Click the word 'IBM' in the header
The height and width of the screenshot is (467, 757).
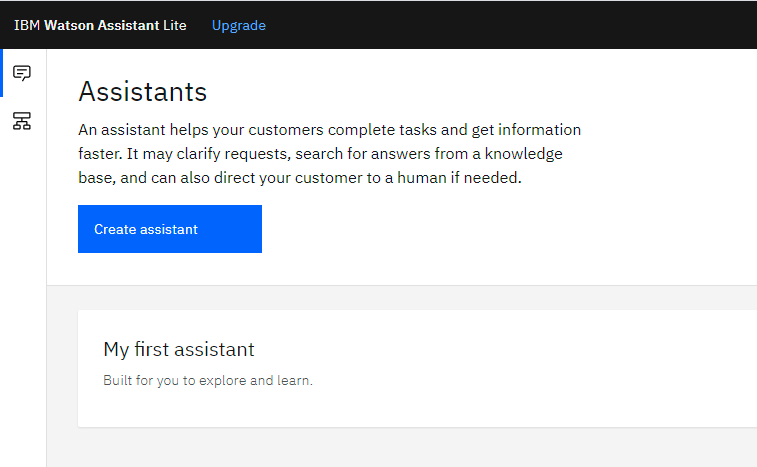click(27, 25)
